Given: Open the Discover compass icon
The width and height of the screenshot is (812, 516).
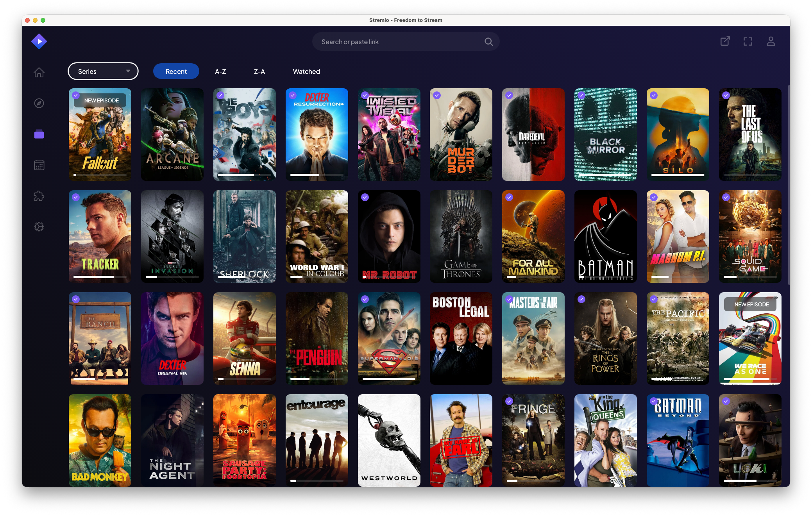Looking at the screenshot, I should pos(39,104).
